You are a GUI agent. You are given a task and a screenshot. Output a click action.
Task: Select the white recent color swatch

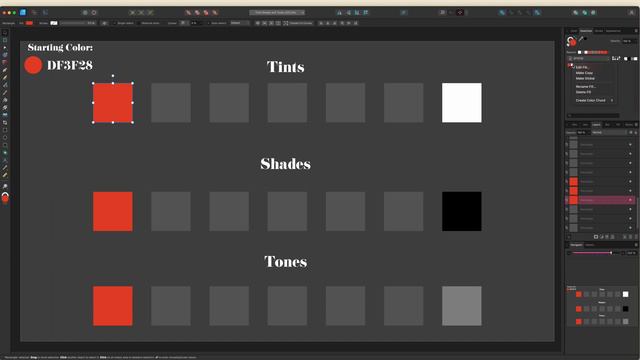point(580,52)
